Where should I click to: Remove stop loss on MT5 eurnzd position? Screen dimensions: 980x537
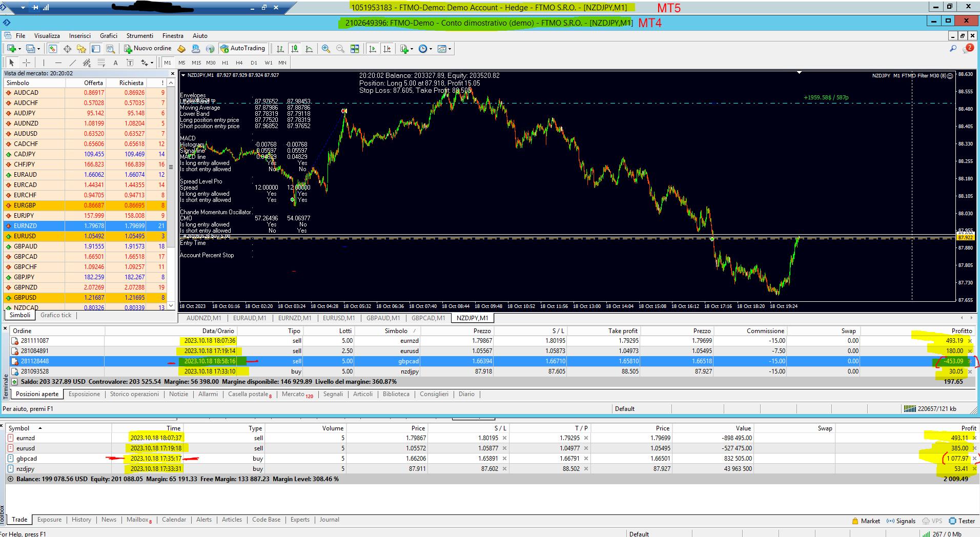(x=504, y=438)
